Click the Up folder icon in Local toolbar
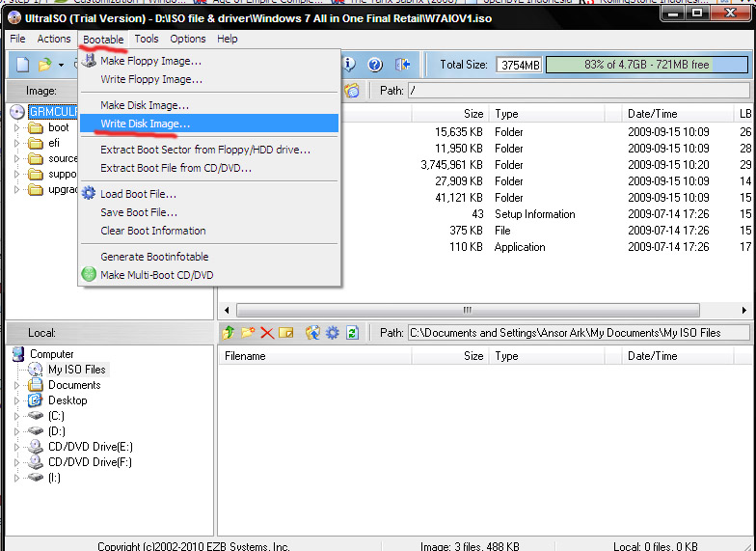756x551 pixels. 228,332
